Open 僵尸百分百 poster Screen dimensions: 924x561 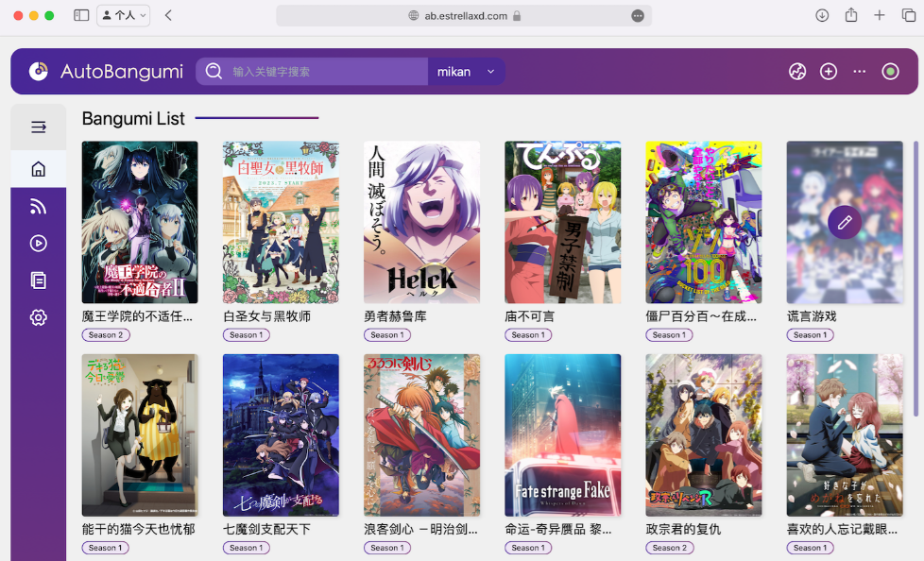click(704, 222)
